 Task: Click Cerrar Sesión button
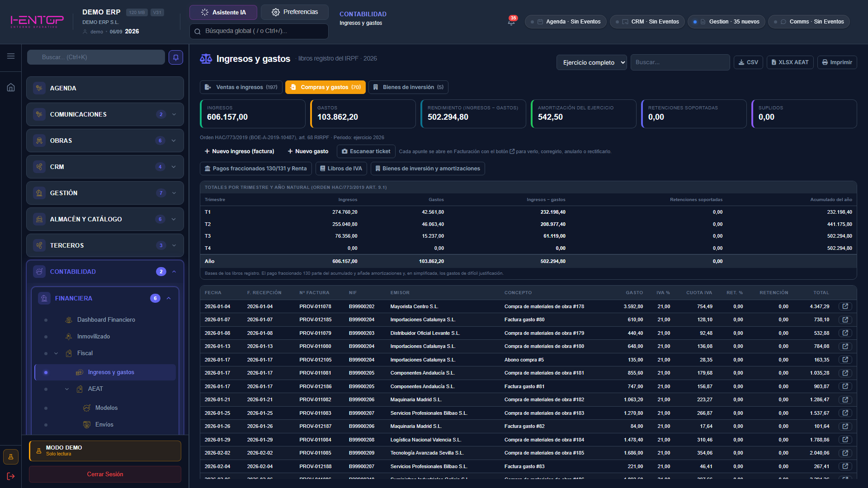[105, 474]
